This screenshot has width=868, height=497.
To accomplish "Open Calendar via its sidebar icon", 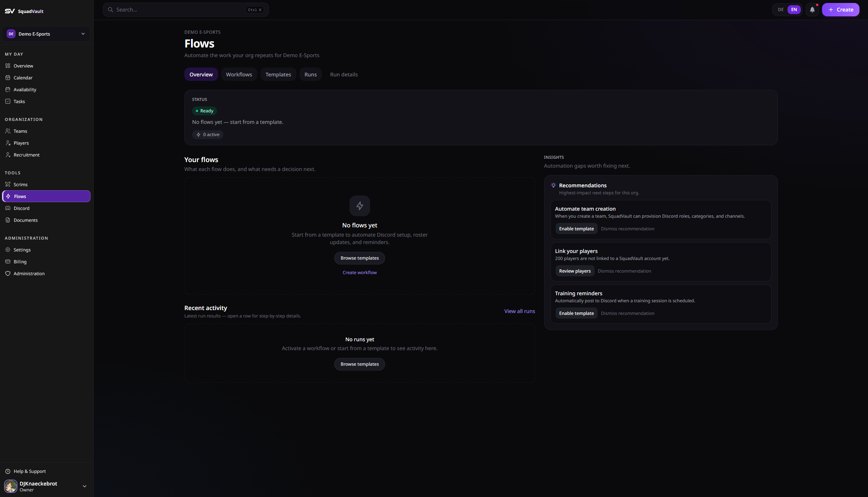I will tap(8, 78).
